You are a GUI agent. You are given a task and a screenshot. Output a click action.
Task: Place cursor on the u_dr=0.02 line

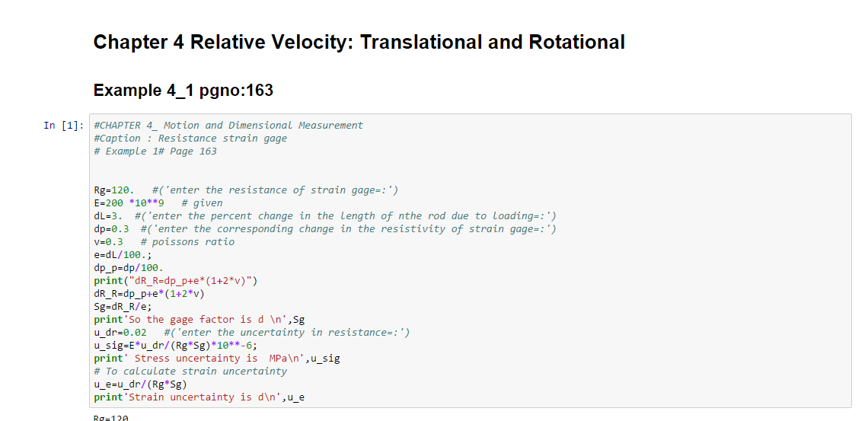coord(251,332)
